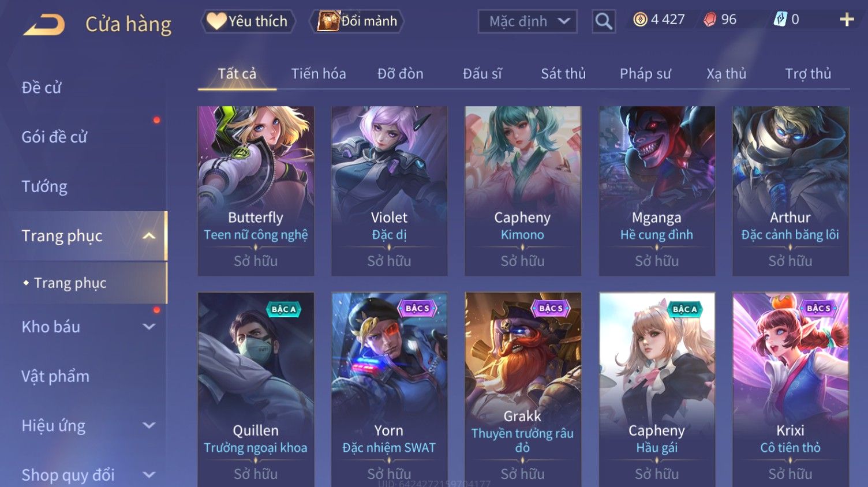Select Butterfly Teen nữ công nghệ skin
The width and height of the screenshot is (868, 487).
pos(256,191)
